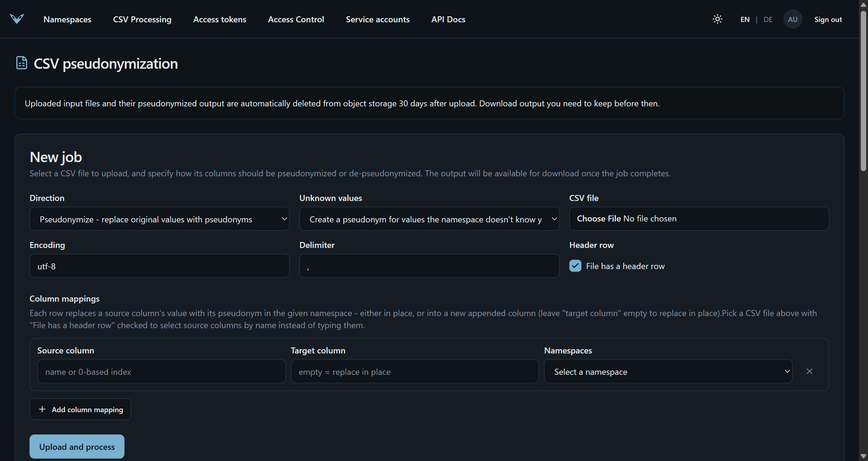Screen dimensions: 868x461
Task: Focus the Delimiter input field
Action: coord(429,266)
